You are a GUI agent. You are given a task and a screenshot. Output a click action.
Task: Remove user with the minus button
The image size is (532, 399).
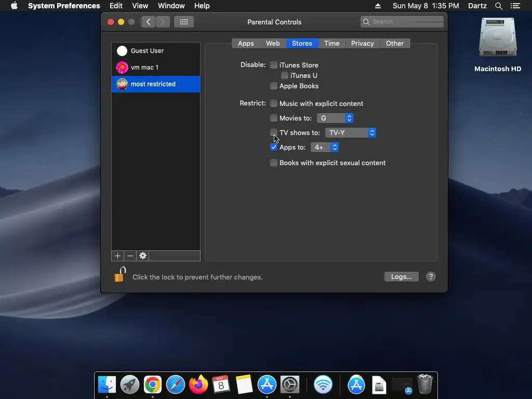[130, 256]
